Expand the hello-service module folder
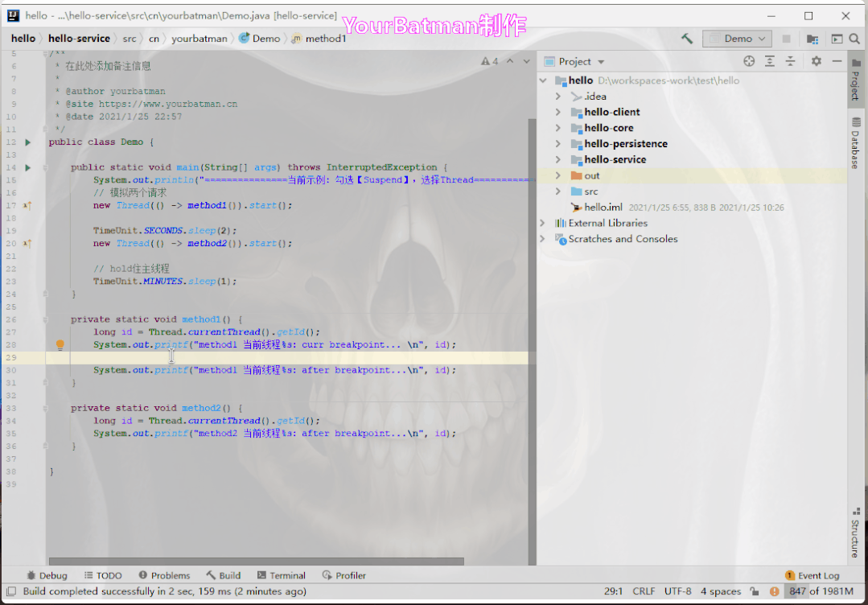 coord(558,159)
